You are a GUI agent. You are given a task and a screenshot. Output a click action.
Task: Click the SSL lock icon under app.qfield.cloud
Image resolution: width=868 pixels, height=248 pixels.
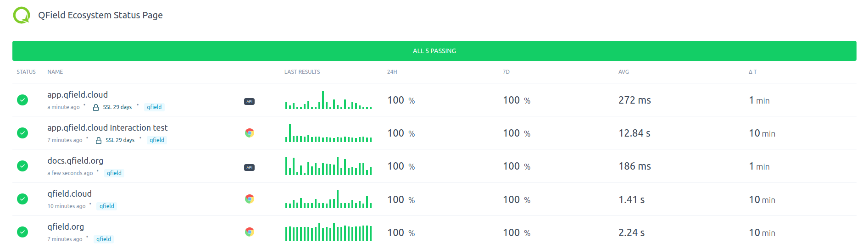96,107
